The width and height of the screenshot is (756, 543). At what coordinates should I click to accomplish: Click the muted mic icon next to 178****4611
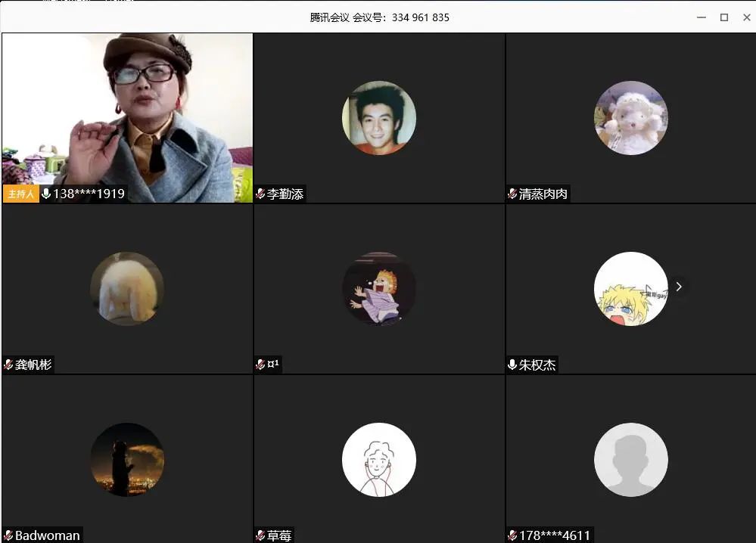512,535
